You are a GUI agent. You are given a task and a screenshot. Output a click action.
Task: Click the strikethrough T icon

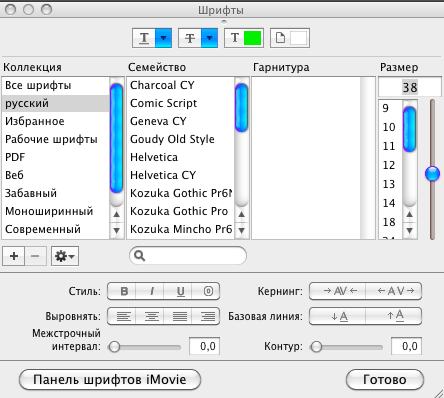(x=190, y=38)
